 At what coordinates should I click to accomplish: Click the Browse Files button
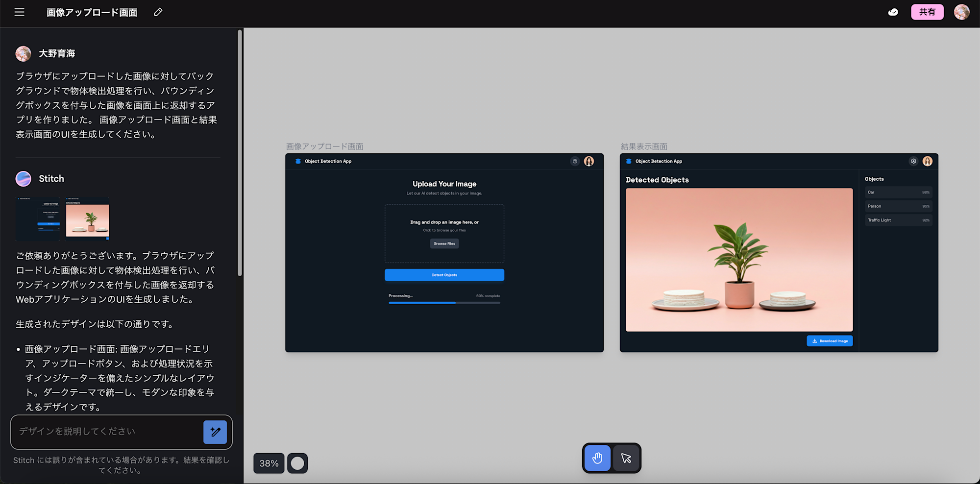pos(444,243)
